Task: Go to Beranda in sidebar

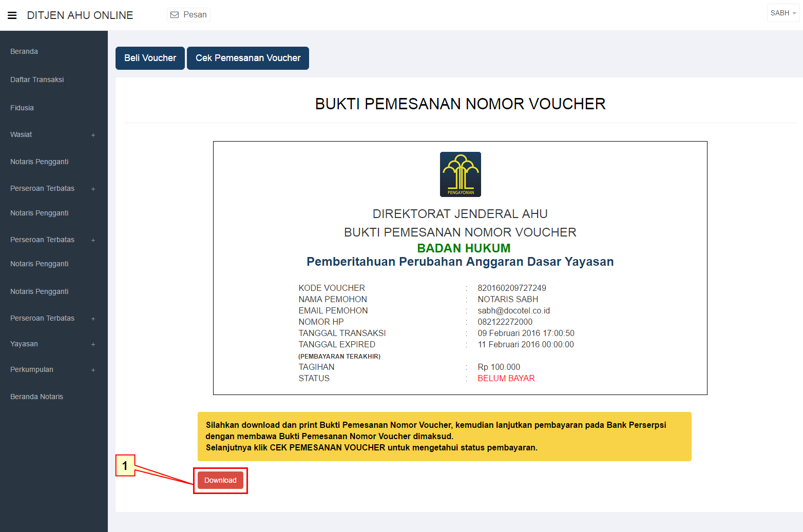Action: (24, 51)
